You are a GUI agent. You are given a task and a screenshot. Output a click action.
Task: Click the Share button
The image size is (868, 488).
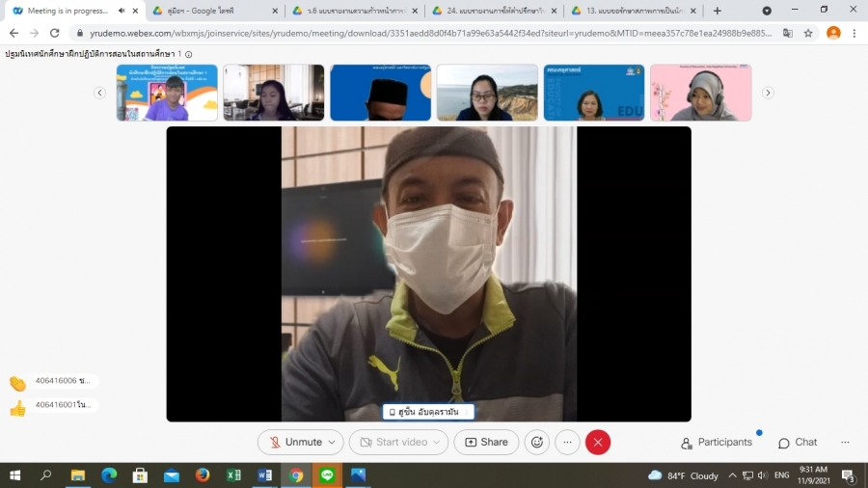[x=486, y=442]
